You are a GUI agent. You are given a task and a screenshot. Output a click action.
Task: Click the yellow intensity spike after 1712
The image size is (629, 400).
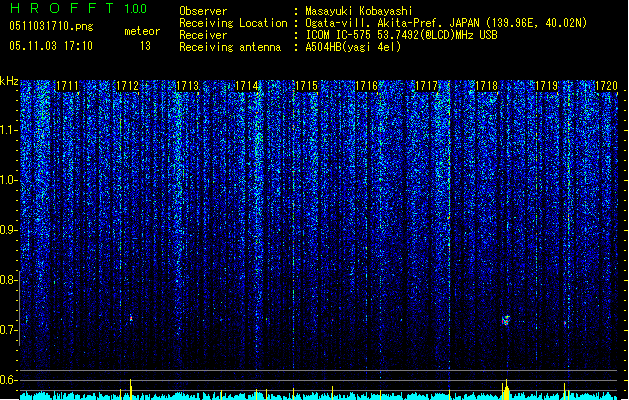coord(131,389)
